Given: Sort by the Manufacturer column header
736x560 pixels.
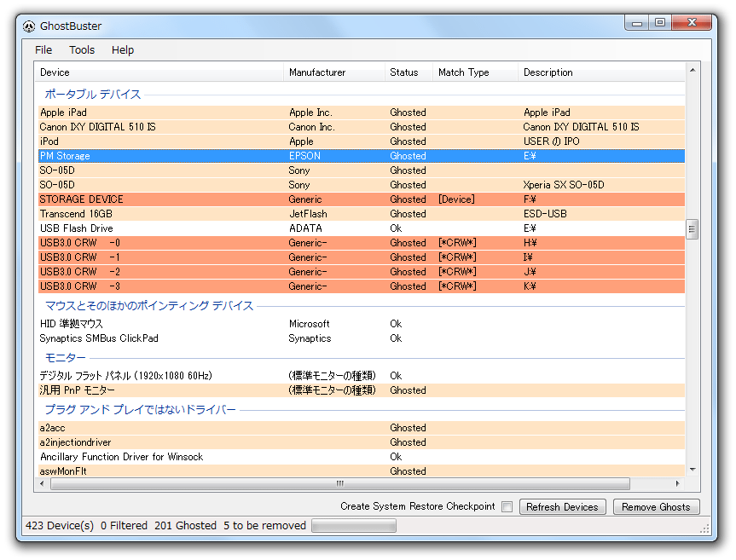Looking at the screenshot, I should coord(334,72).
